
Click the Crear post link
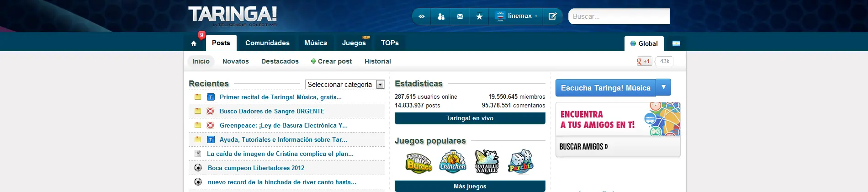tap(331, 61)
